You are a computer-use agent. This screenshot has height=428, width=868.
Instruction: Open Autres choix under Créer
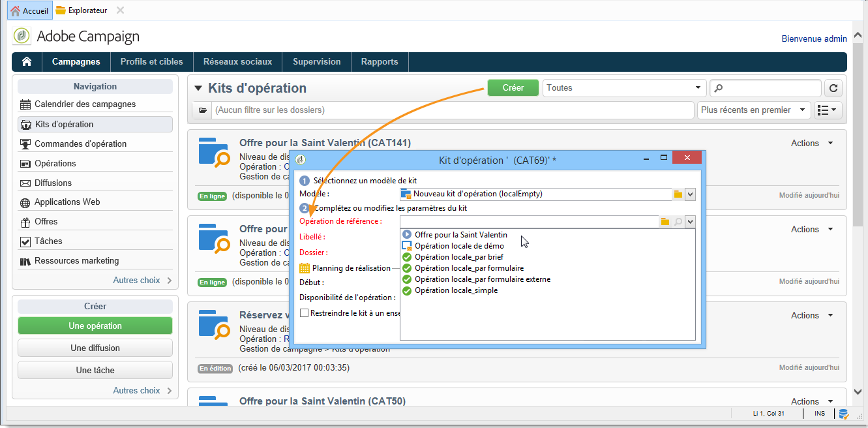click(x=142, y=391)
